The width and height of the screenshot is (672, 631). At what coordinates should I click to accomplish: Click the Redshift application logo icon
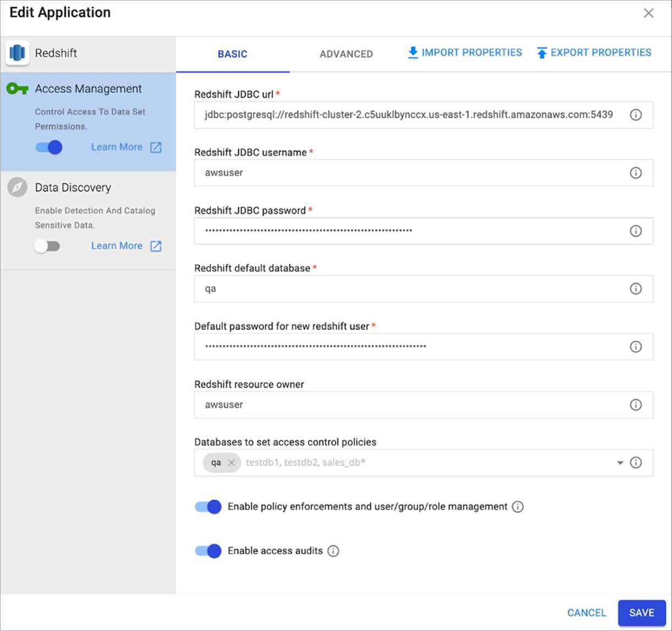pos(18,53)
